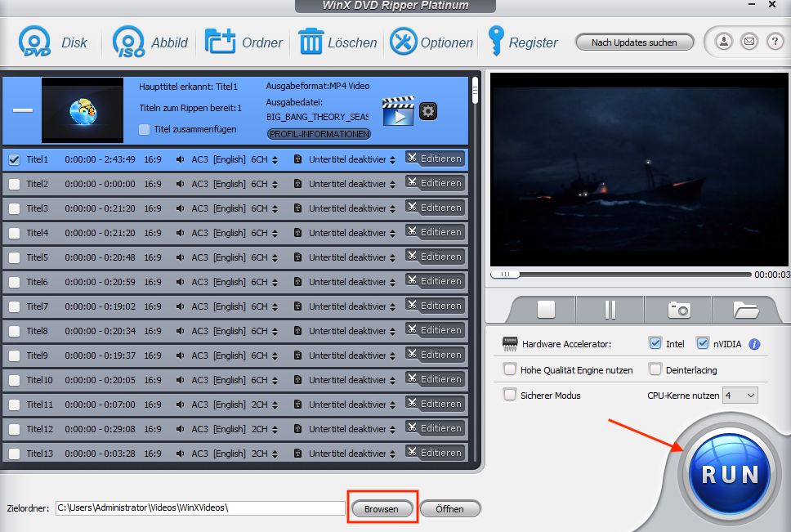This screenshot has width=791, height=532.
Task: Click Editieren for Titel12
Action: tap(435, 428)
